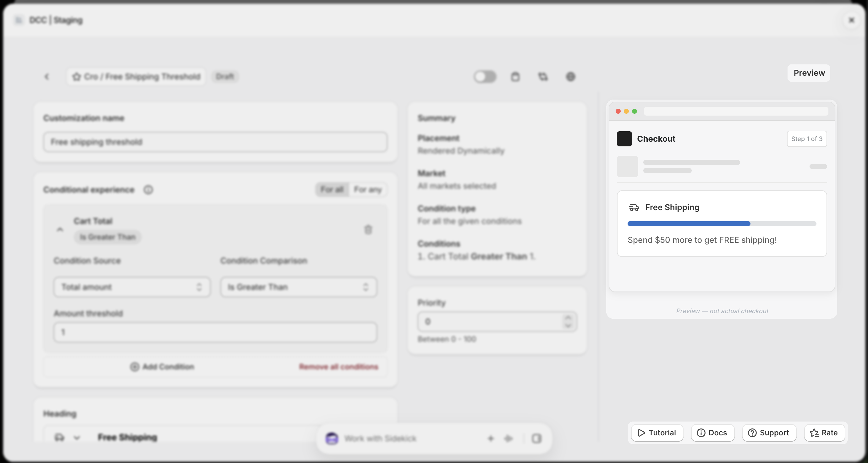Click the Free Shipping progress bar in preview
The width and height of the screenshot is (868, 463).
[722, 224]
